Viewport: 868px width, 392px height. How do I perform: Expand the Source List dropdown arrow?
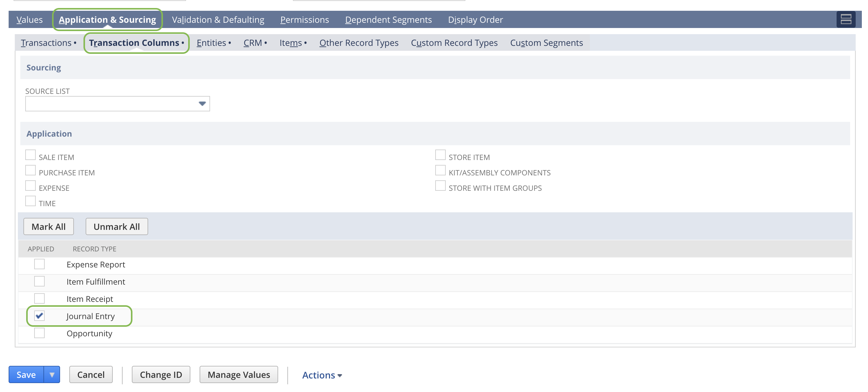click(x=202, y=104)
